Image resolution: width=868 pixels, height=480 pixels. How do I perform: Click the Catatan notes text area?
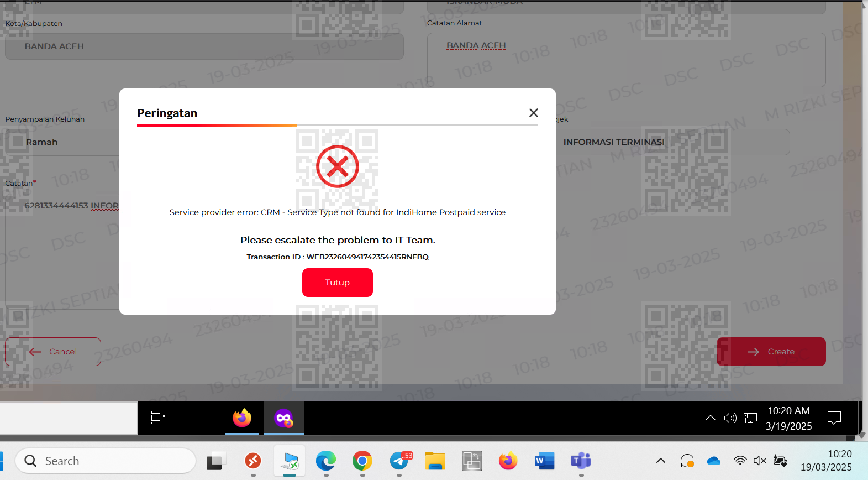tap(62, 251)
